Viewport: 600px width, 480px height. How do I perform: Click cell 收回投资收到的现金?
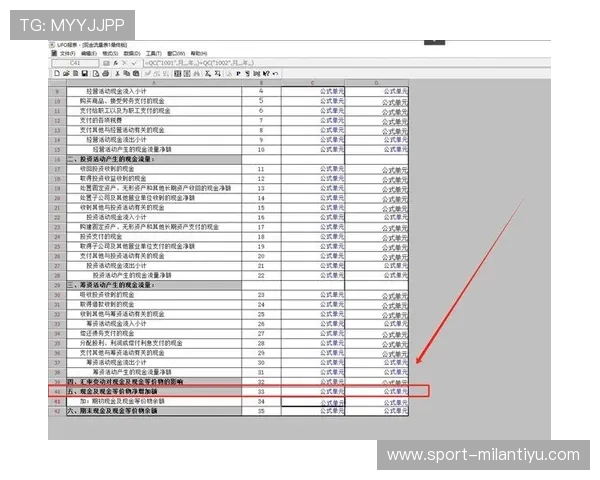154,169
